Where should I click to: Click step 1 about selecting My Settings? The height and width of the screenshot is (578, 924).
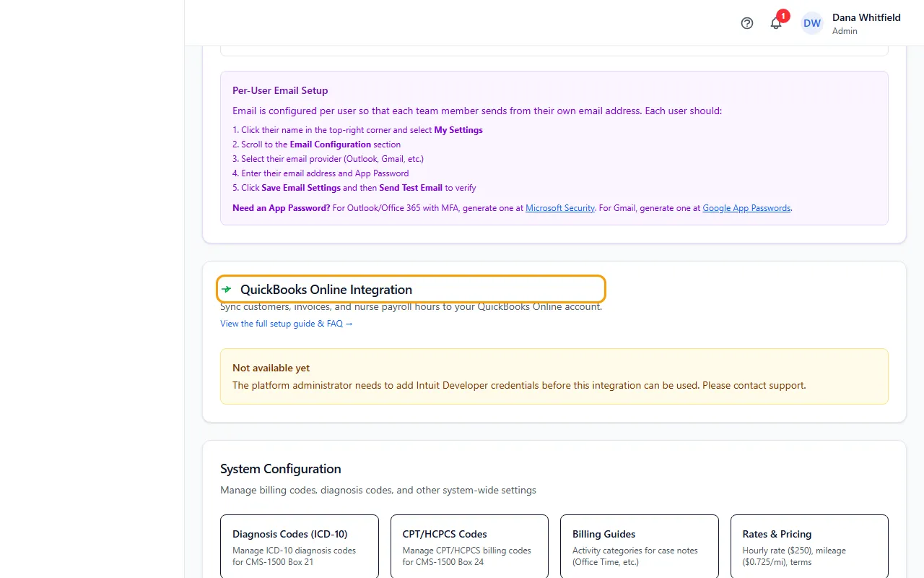(357, 130)
